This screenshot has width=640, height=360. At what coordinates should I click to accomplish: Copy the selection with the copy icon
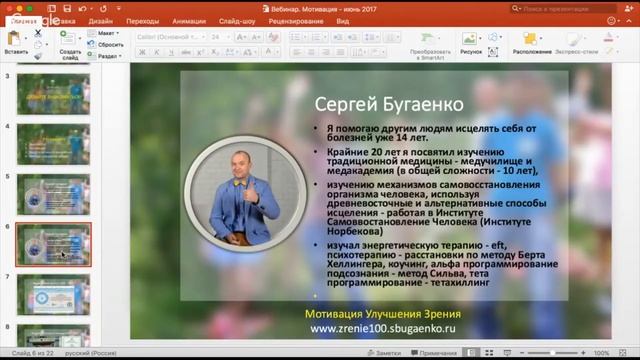click(38, 44)
